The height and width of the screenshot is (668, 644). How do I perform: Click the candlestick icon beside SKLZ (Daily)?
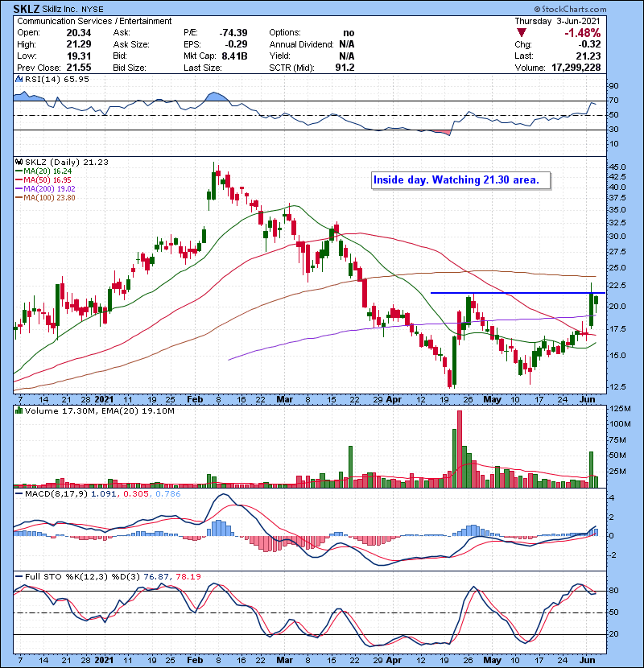19,162
